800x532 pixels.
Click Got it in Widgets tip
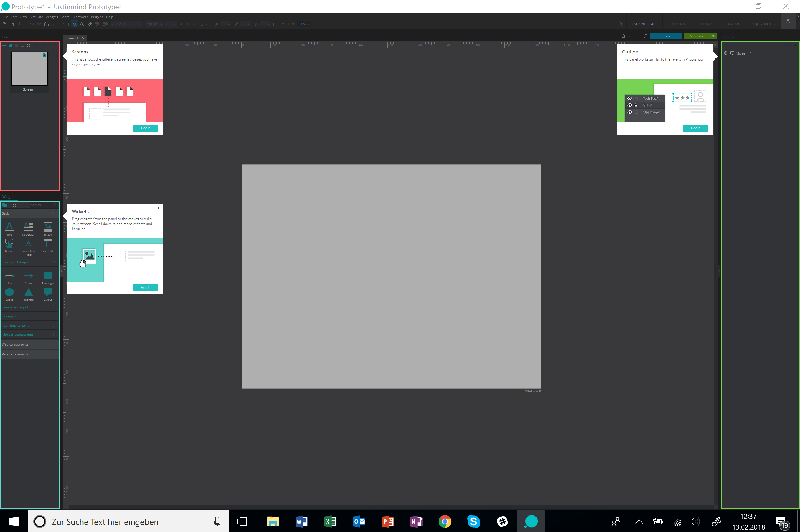tap(145, 288)
